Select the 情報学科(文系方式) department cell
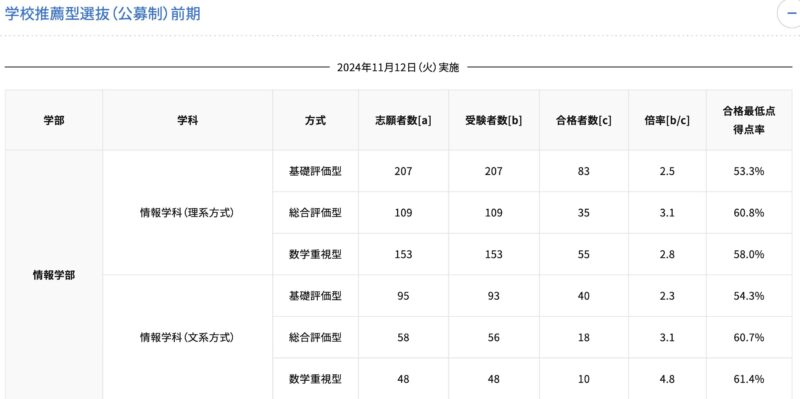 coord(187,337)
